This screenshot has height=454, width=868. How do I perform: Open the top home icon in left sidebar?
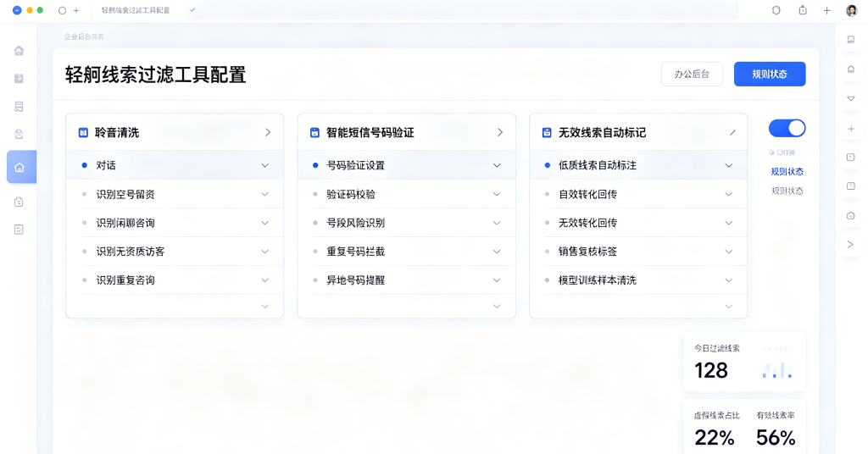click(19, 51)
